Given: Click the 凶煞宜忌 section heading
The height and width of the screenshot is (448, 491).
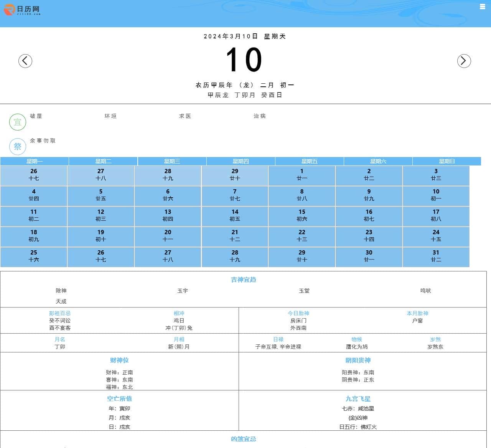Looking at the screenshot, I should (x=243, y=439).
